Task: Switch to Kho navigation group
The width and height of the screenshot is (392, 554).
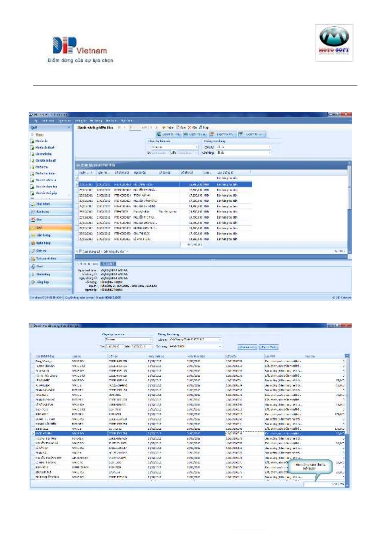Action: coord(50,220)
